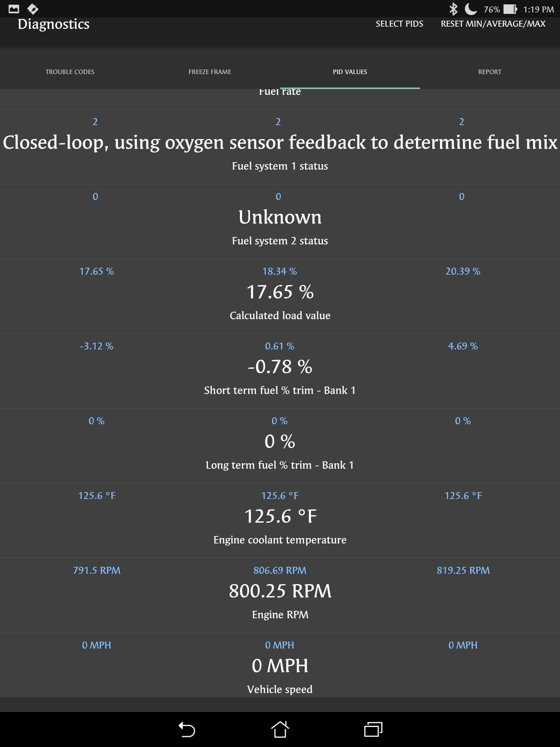The height and width of the screenshot is (747, 560).
Task: Tap the Short term fuel trim reading
Action: [280, 367]
